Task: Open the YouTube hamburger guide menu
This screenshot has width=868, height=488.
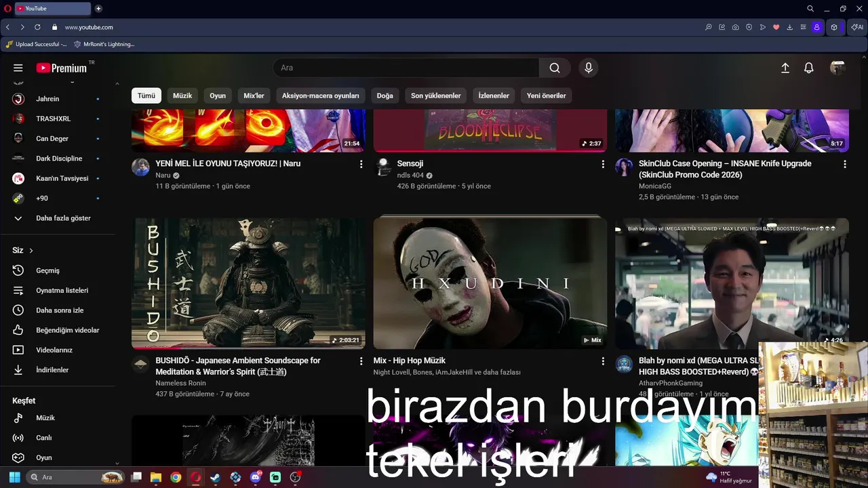Action: [18, 68]
